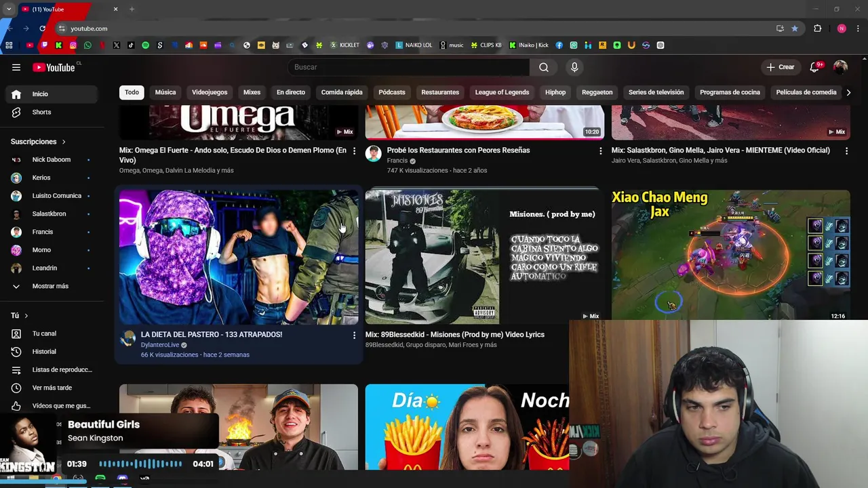The width and height of the screenshot is (868, 488).
Task: Click title Probé los Restaurantes con Peores Reseñas
Action: 458,150
